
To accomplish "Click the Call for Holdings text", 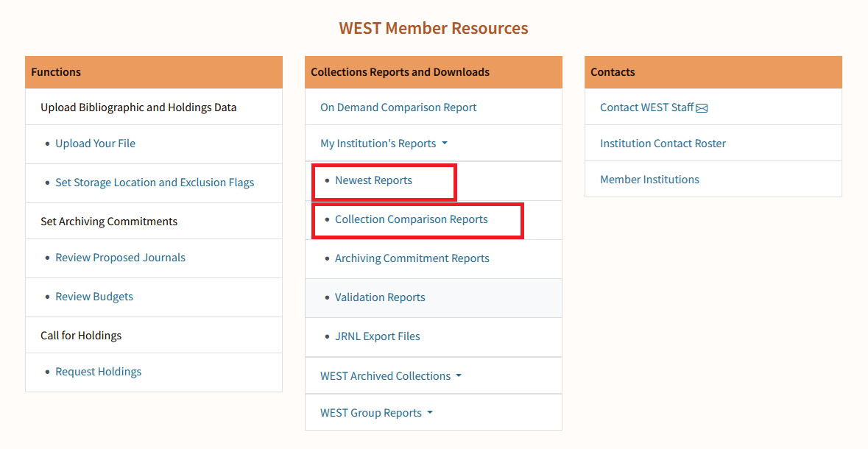I will pyautogui.click(x=81, y=336).
